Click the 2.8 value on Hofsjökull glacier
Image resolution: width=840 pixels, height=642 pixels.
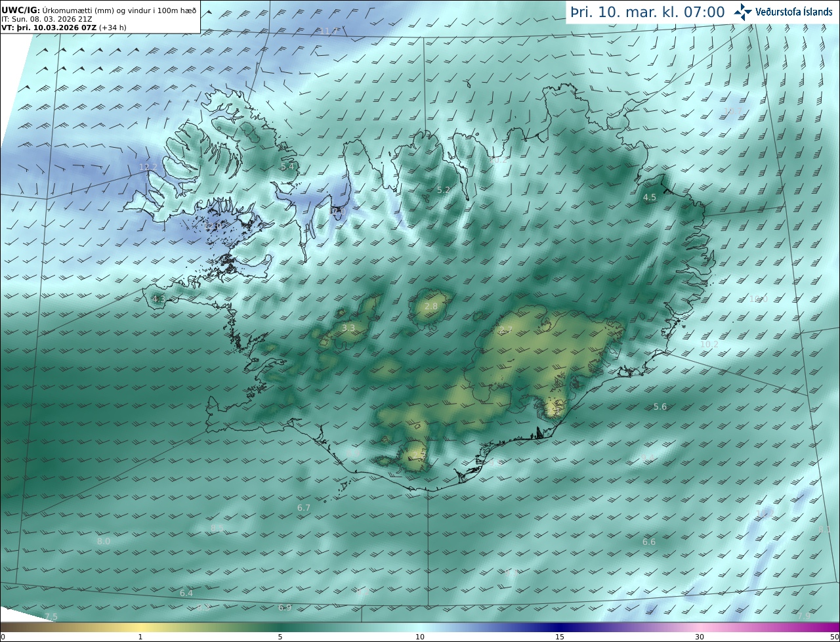[431, 307]
